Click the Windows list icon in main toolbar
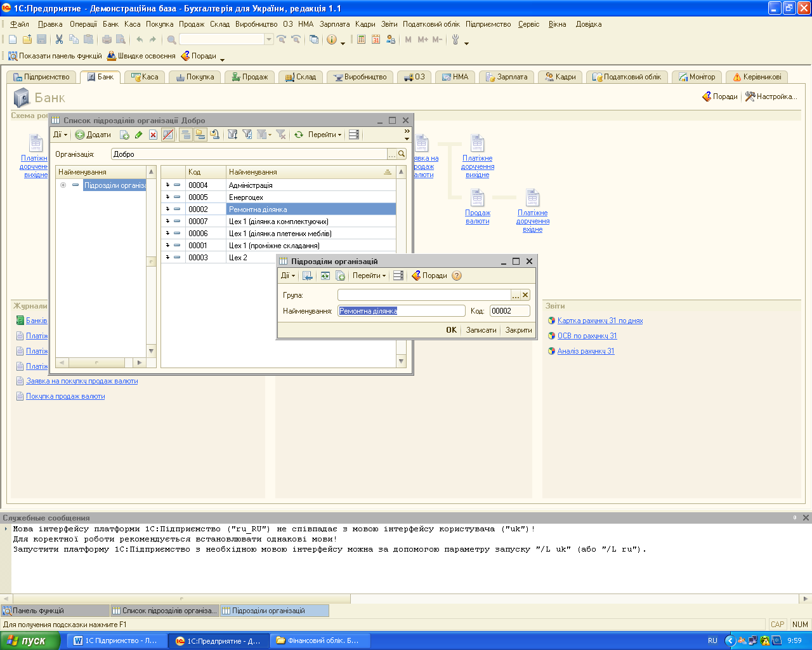 314,39
